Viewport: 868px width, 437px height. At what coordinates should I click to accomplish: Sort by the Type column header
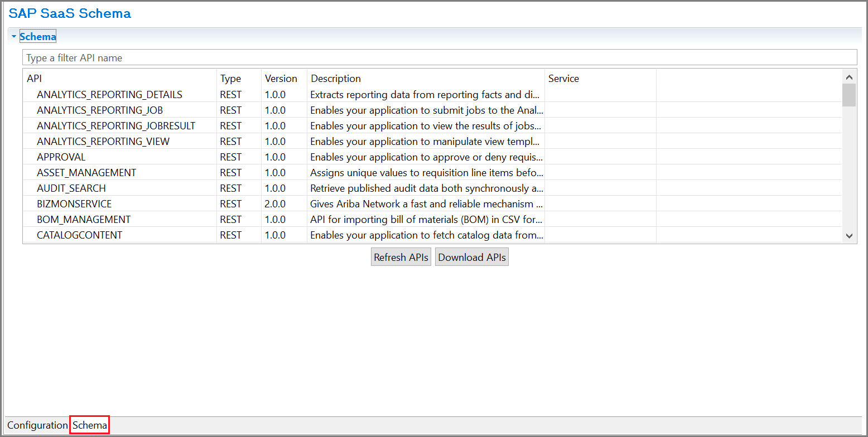(230, 79)
